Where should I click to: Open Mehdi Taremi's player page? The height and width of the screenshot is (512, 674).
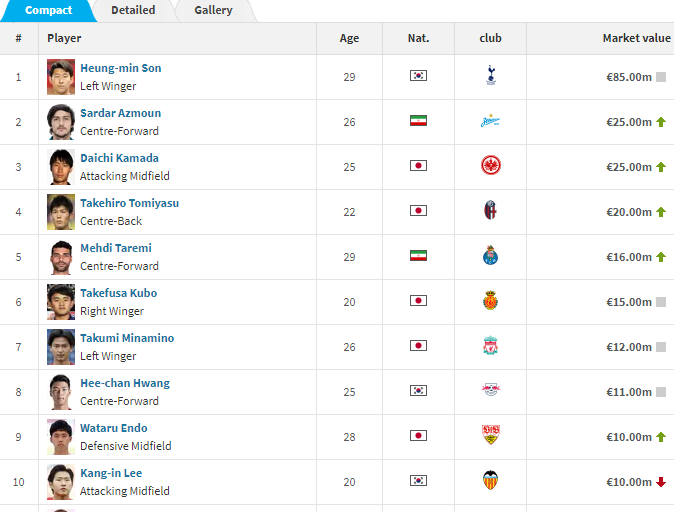[116, 248]
